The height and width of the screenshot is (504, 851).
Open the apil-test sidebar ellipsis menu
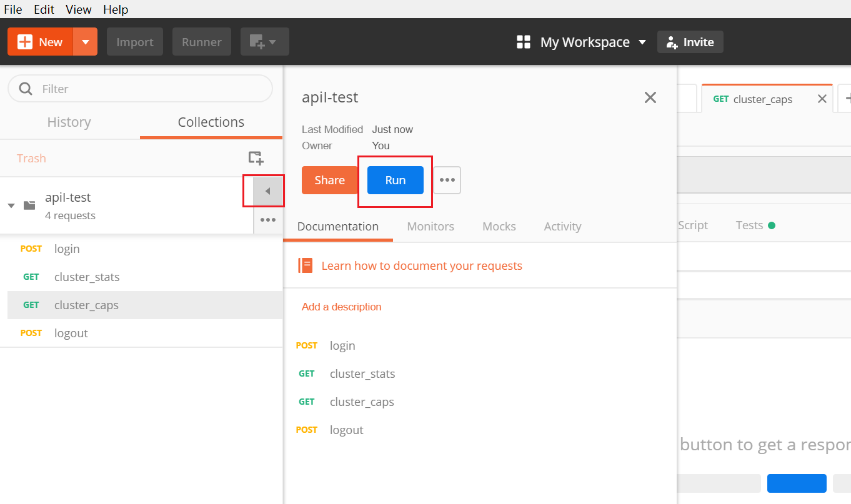click(x=268, y=220)
